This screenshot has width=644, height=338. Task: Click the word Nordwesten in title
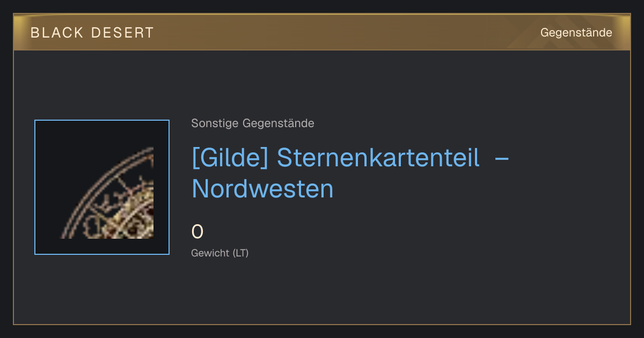tap(262, 189)
